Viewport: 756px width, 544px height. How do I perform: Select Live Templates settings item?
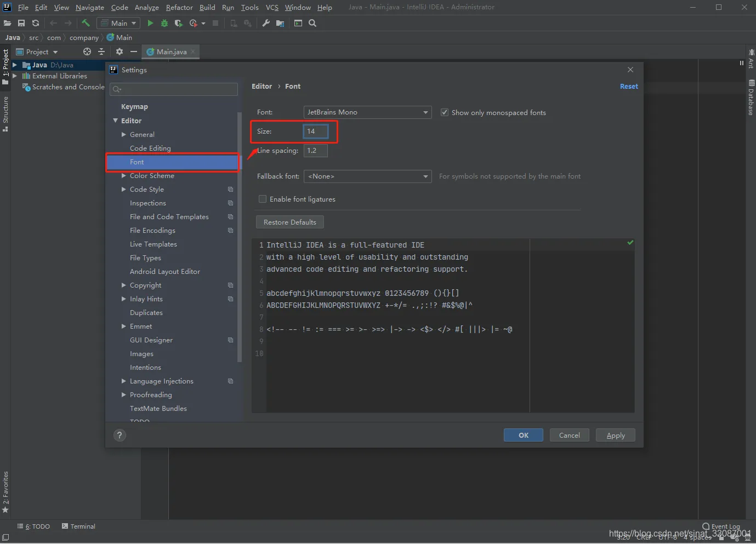click(154, 244)
